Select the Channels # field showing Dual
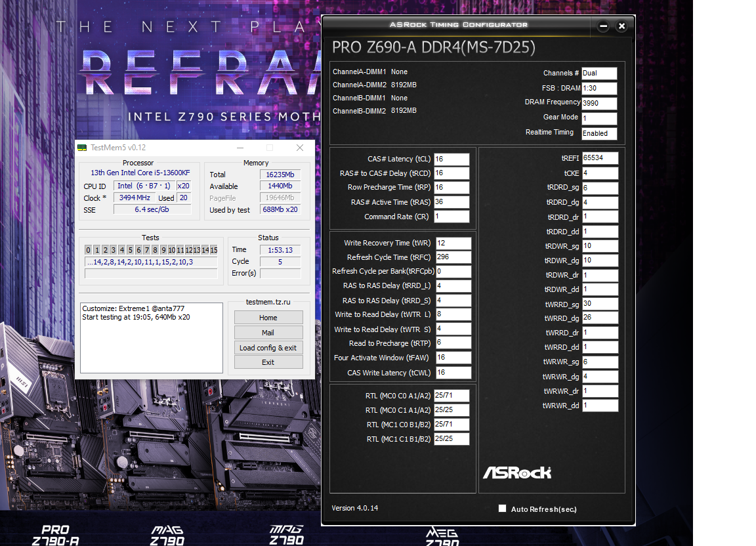This screenshot has height=546, width=756. [x=599, y=73]
